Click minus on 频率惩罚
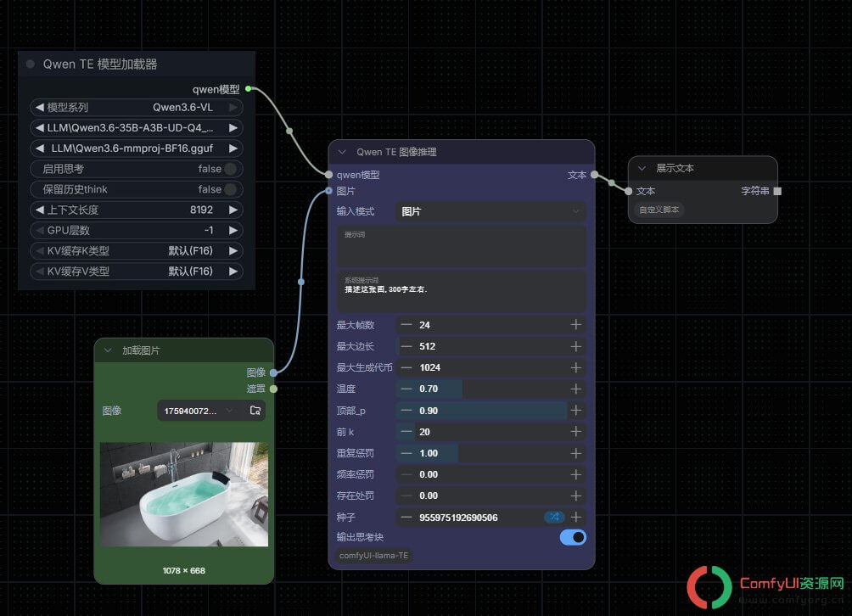Viewport: 852px width, 616px height. tap(406, 475)
